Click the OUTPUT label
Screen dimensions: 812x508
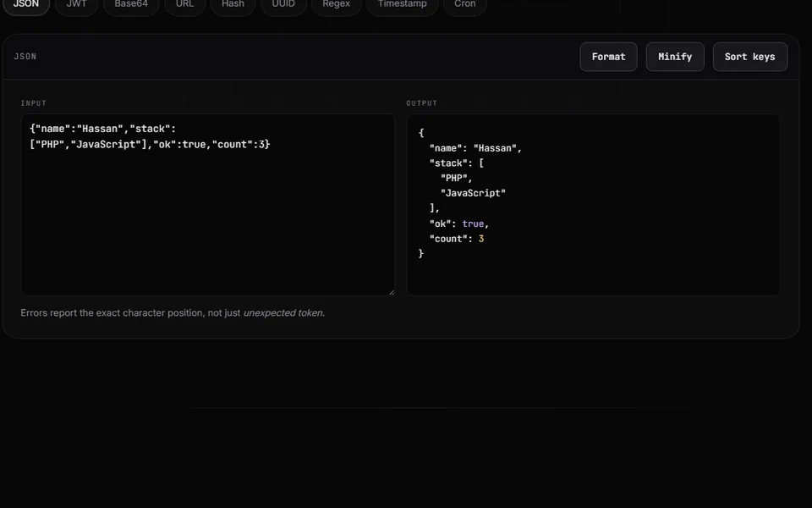pos(421,103)
